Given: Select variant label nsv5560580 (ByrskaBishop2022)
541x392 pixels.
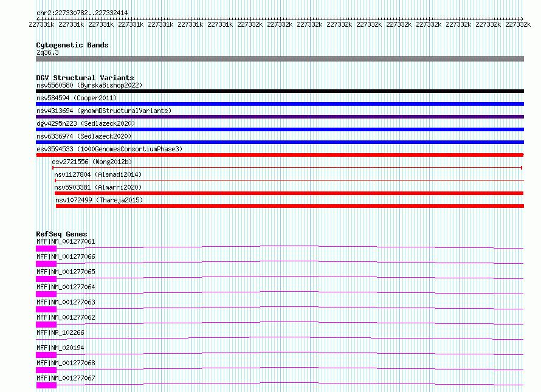Looking at the screenshot, I should pos(89,85).
